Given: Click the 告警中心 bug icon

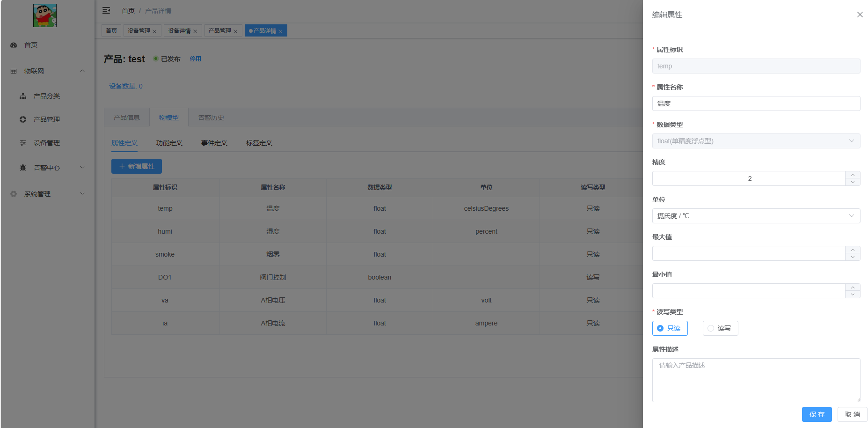Looking at the screenshot, I should click(23, 168).
